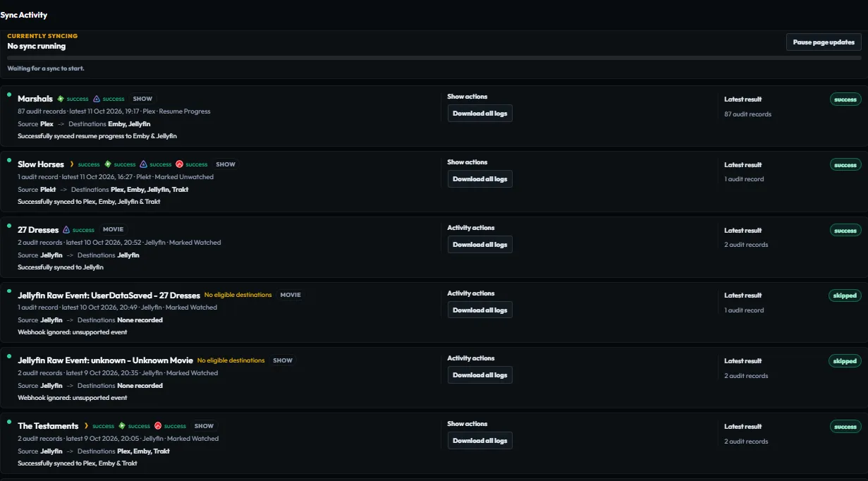Click 'No eligible destinations' on Unknown Movie row
868x481 pixels.
pyautogui.click(x=231, y=360)
